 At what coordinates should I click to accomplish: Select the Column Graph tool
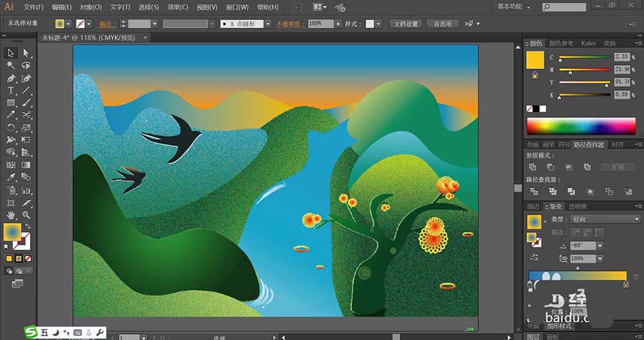point(26,190)
